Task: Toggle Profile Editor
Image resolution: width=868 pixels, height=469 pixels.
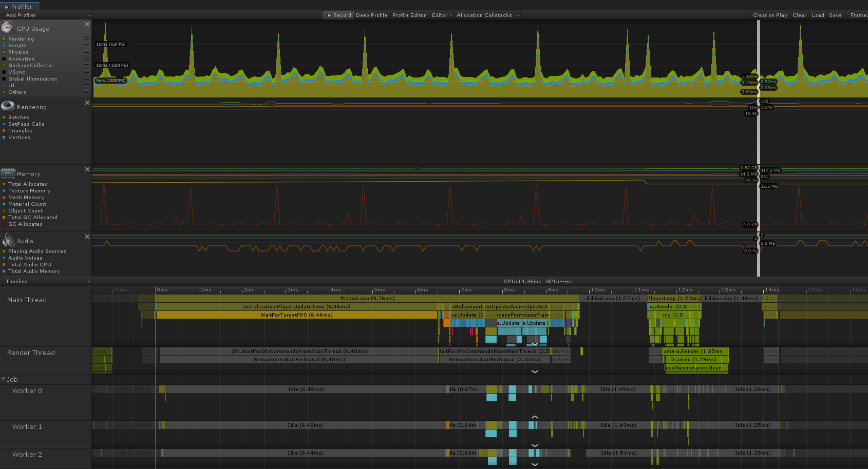Action: (x=409, y=15)
